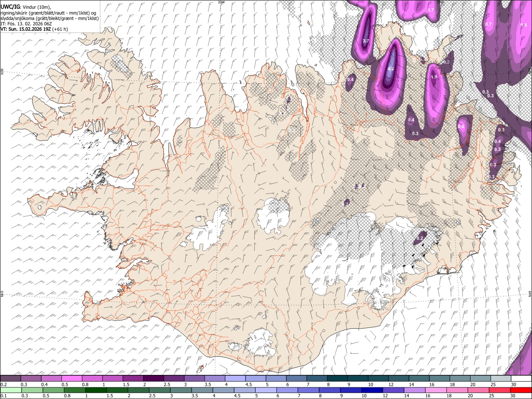Click the 'slydda/snjókoma' legend description line

coord(49,18)
